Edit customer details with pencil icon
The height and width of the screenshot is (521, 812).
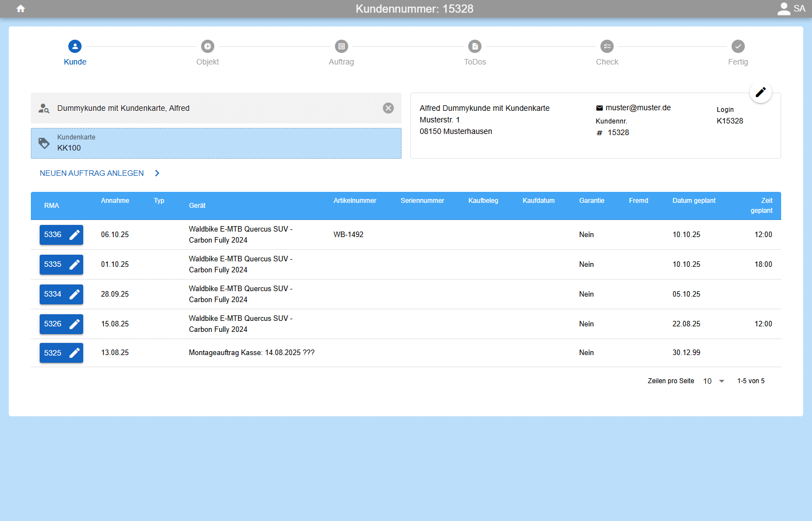pos(760,92)
